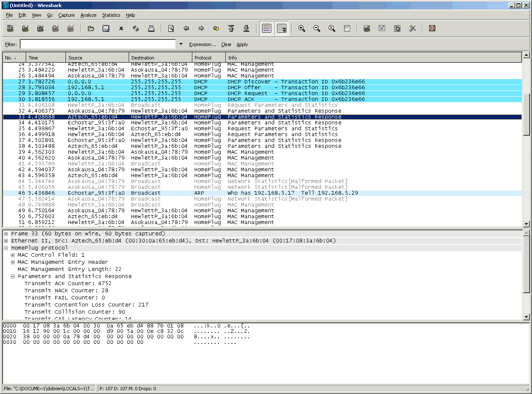This screenshot has height=394, width=532.
Task: Edit coloring rules icon
Action: click(397, 28)
